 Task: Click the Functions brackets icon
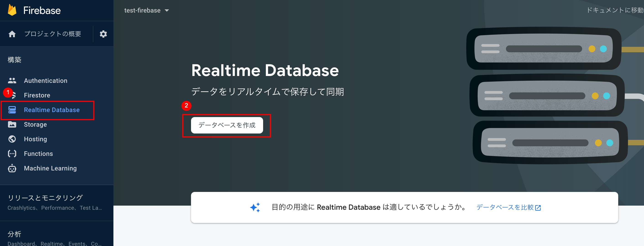[x=12, y=154]
